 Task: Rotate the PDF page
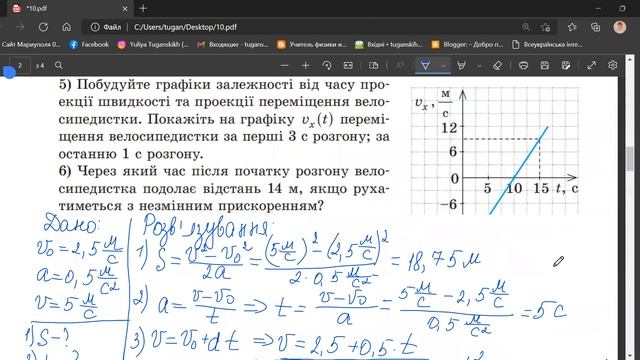327,65
